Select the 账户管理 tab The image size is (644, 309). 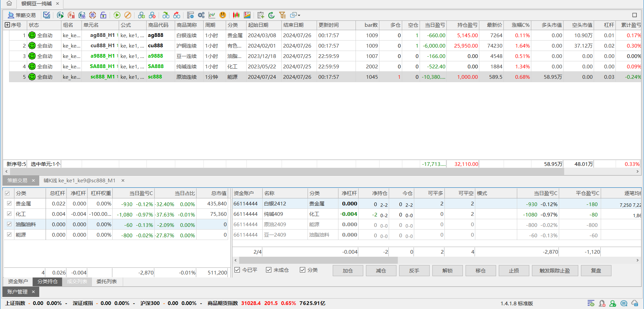pos(17,292)
